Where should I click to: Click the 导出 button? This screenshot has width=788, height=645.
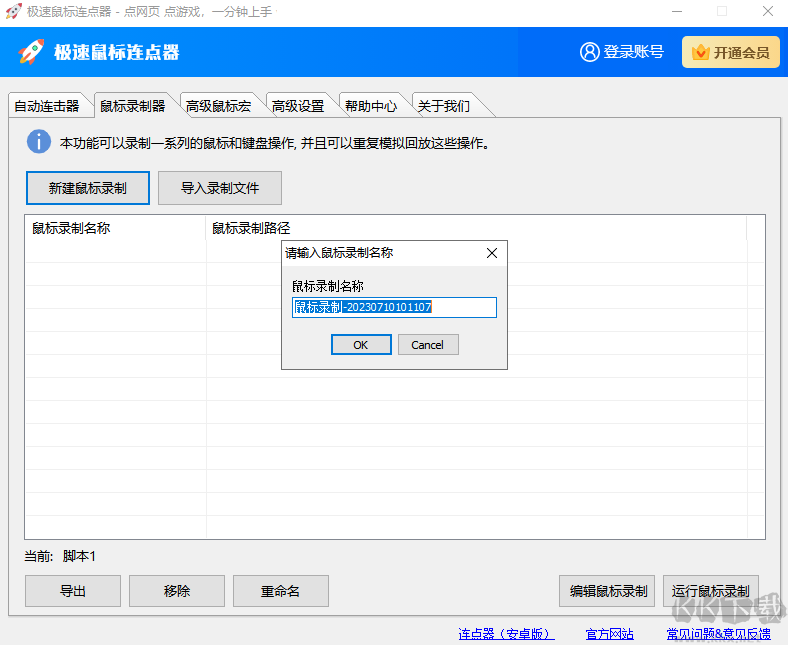73,591
